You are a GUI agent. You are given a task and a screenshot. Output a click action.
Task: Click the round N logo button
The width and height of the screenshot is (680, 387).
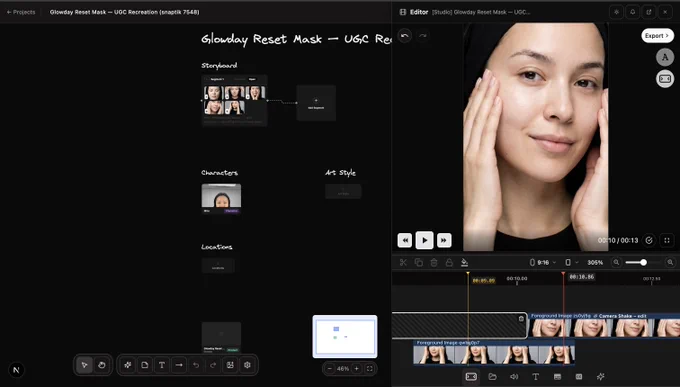coord(16,370)
